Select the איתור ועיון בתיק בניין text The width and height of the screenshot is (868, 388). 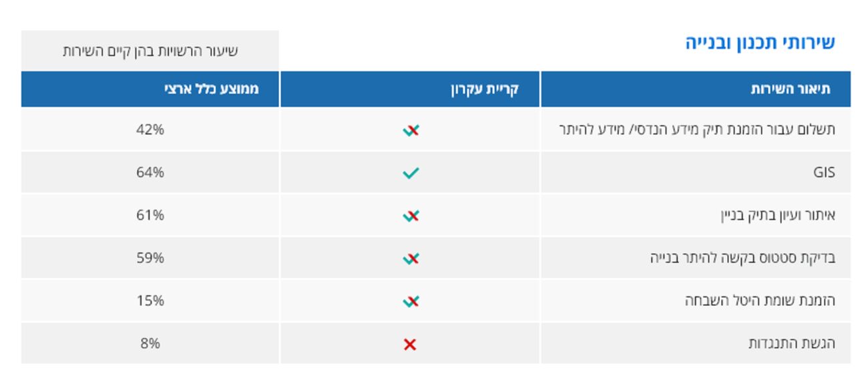(x=777, y=215)
